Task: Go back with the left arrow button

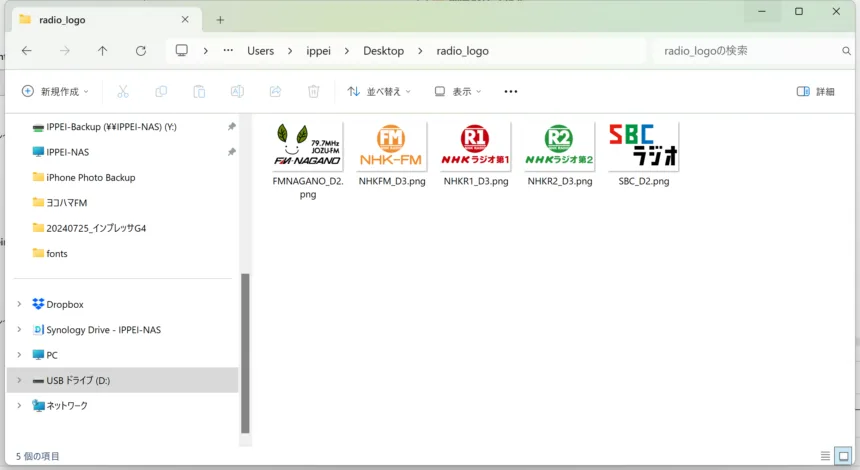Action: click(26, 51)
